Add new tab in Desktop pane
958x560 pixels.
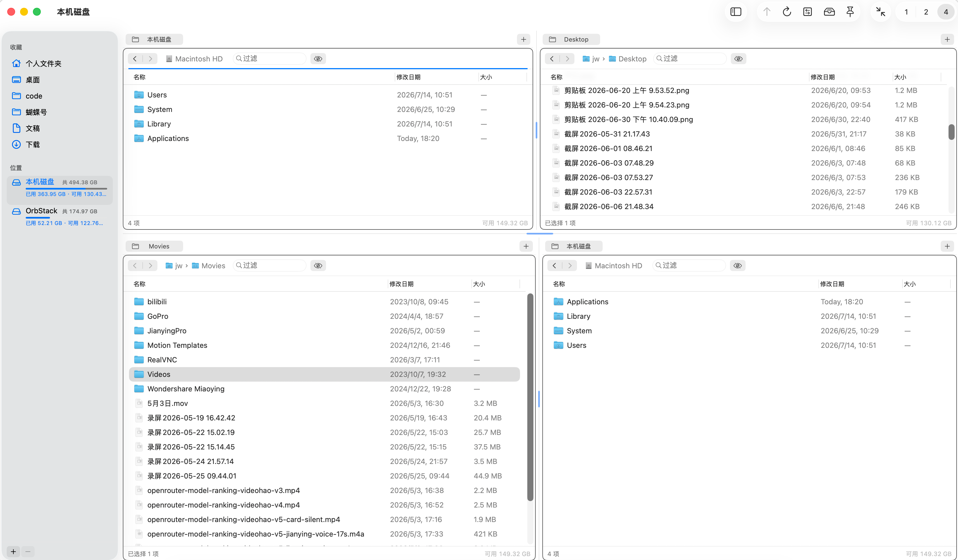947,39
